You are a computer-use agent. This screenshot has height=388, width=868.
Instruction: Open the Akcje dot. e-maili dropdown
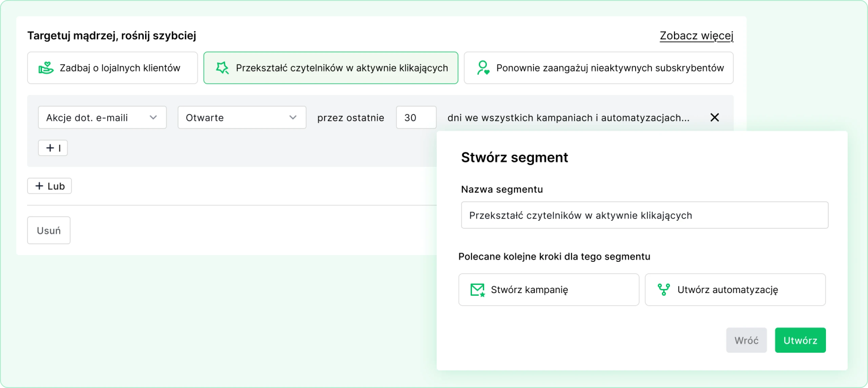tap(102, 117)
